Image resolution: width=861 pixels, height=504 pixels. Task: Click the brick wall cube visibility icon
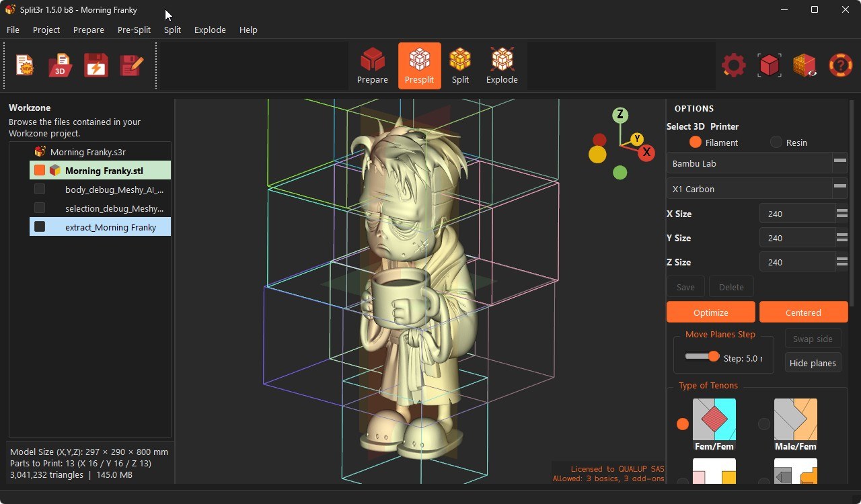pos(804,65)
